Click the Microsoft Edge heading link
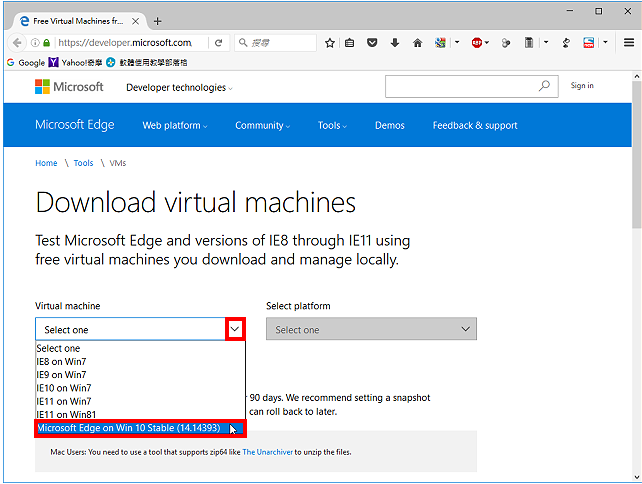This screenshot has width=642, height=484. pos(75,125)
